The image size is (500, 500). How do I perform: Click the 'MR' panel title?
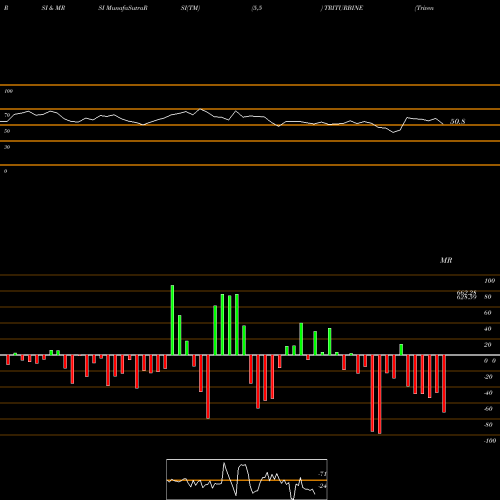coord(446,260)
